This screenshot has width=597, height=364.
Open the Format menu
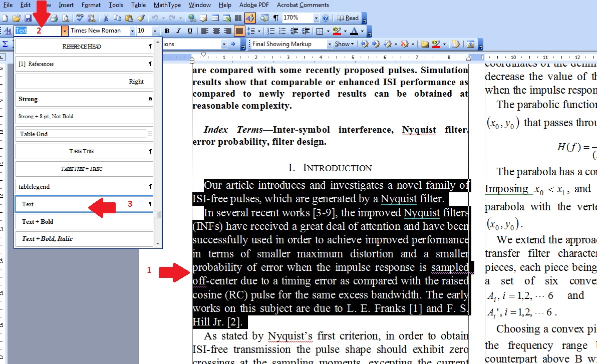91,5
